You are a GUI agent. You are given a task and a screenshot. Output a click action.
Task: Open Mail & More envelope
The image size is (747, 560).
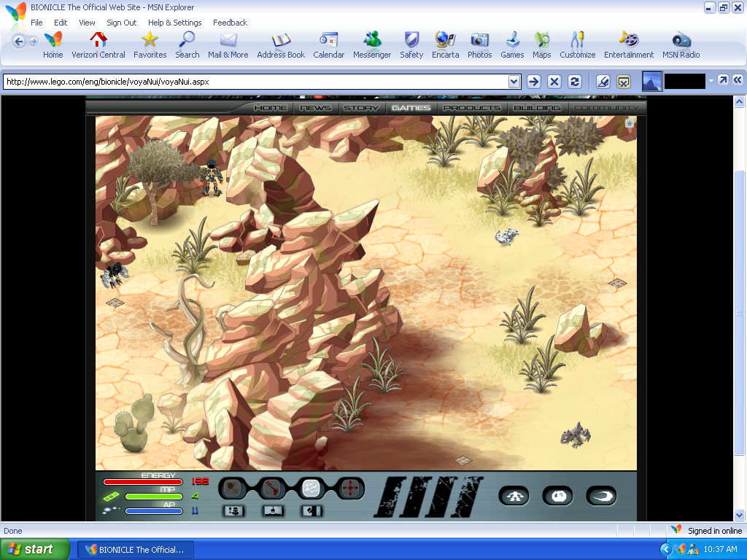pos(228,46)
